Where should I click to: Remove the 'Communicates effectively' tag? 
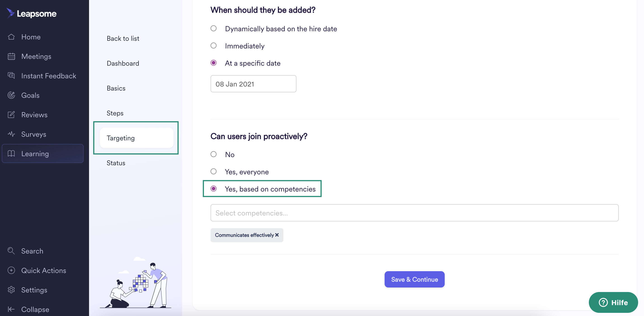277,235
